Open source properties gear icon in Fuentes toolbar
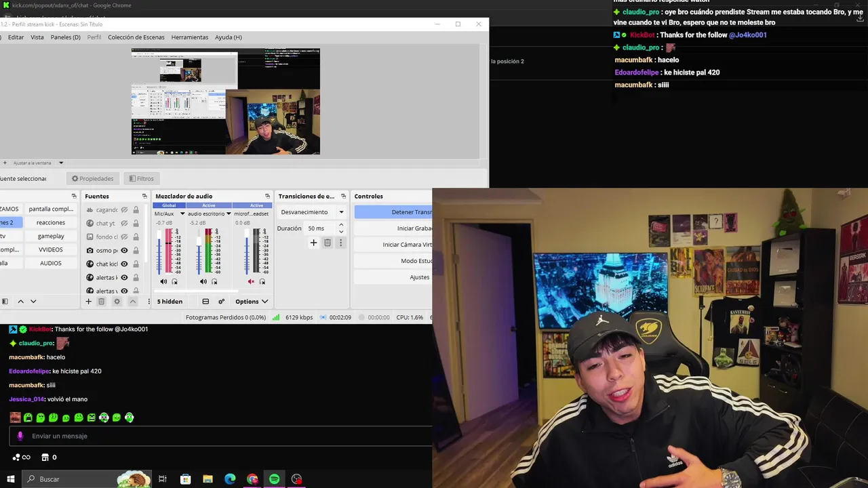This screenshot has height=488, width=868. (117, 302)
